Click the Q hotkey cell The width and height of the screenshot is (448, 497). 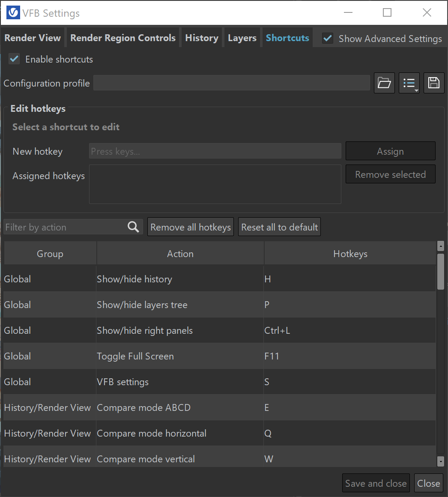[x=350, y=433]
